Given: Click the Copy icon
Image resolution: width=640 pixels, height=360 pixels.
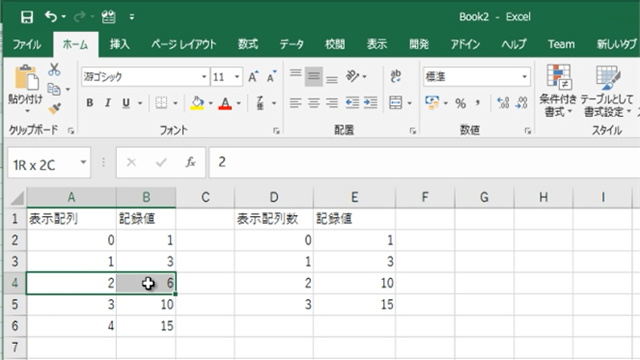Looking at the screenshot, I should [x=54, y=89].
